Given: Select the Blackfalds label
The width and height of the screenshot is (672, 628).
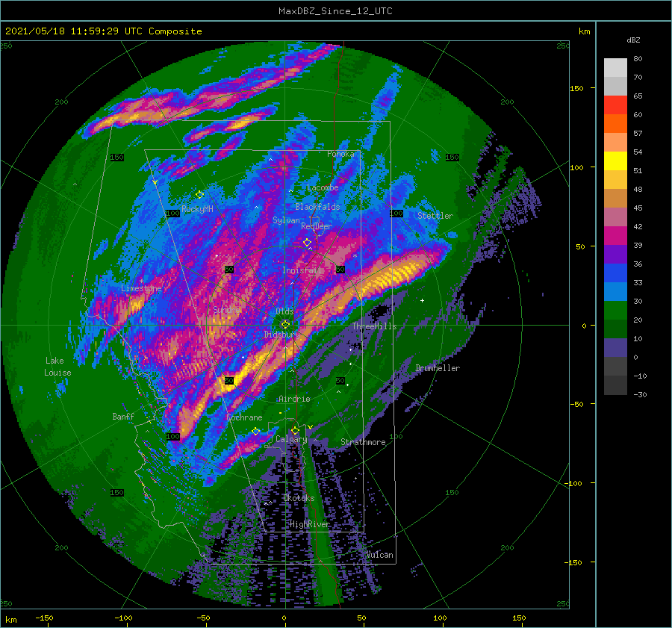Looking at the screenshot, I should pos(317,207).
